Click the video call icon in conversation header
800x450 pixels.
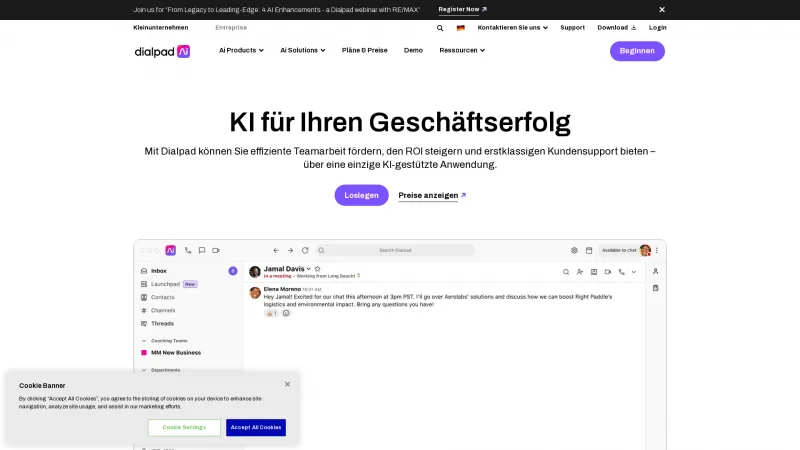pyautogui.click(x=608, y=272)
